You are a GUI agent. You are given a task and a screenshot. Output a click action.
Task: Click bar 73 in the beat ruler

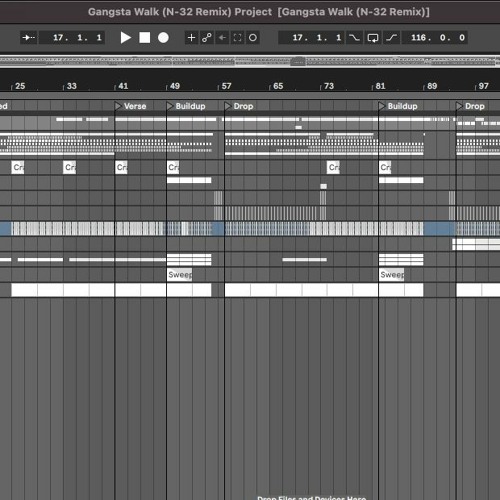pyautogui.click(x=329, y=86)
